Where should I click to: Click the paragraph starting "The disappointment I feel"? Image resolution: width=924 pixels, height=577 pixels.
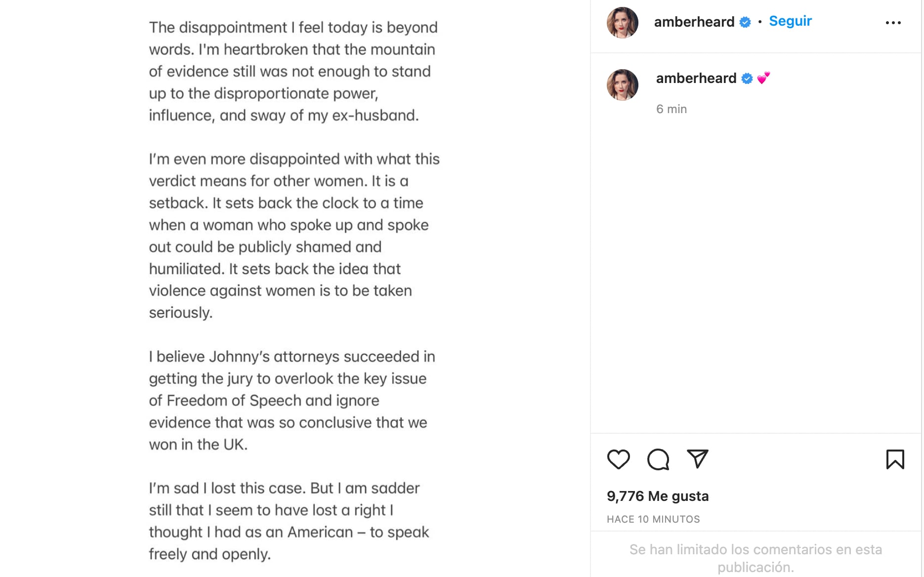coord(294,71)
